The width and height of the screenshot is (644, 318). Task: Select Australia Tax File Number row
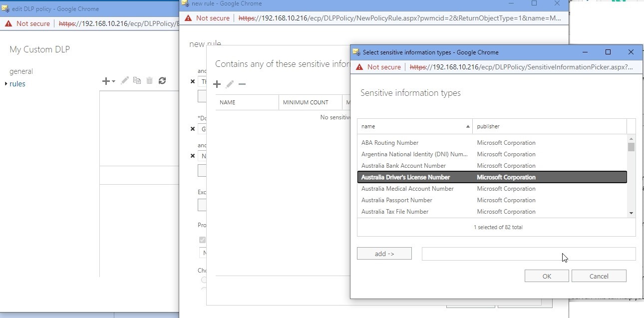pos(492,212)
